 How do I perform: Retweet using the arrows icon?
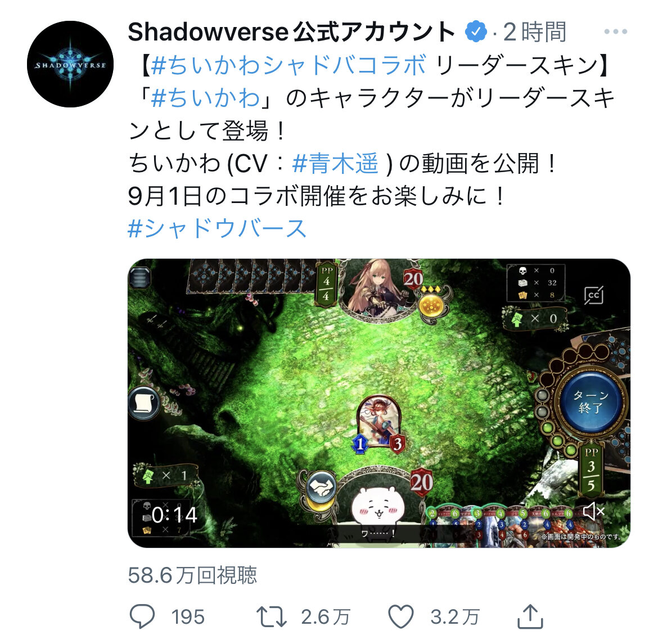pos(272,616)
